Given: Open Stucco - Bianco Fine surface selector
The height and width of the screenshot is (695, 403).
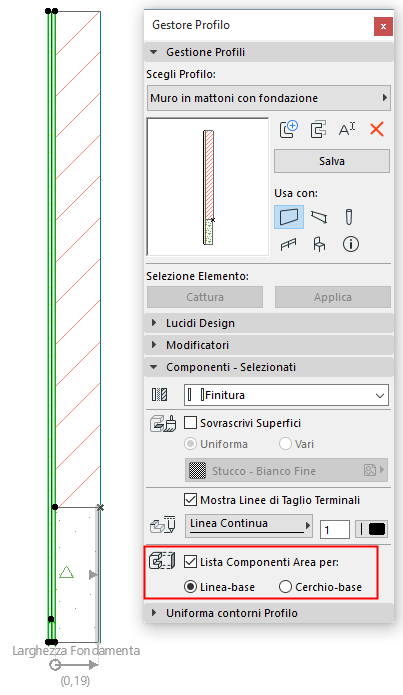Looking at the screenshot, I should 286,470.
